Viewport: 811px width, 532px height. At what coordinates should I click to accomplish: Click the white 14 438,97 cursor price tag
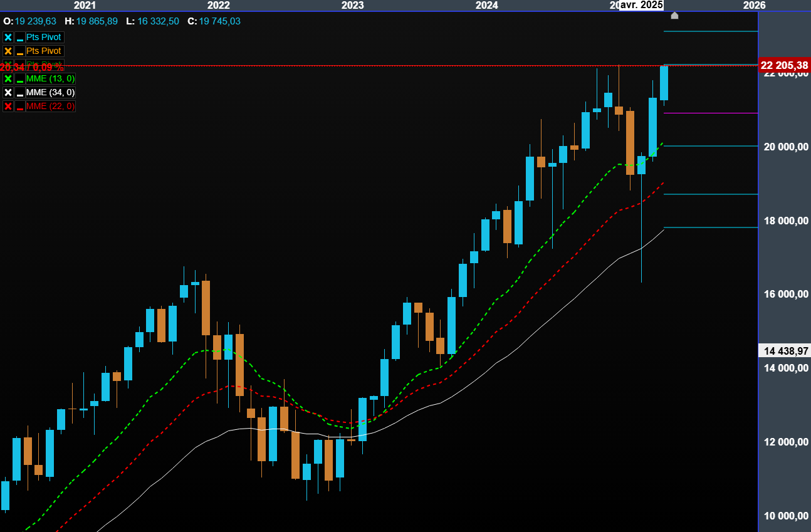[x=784, y=351]
